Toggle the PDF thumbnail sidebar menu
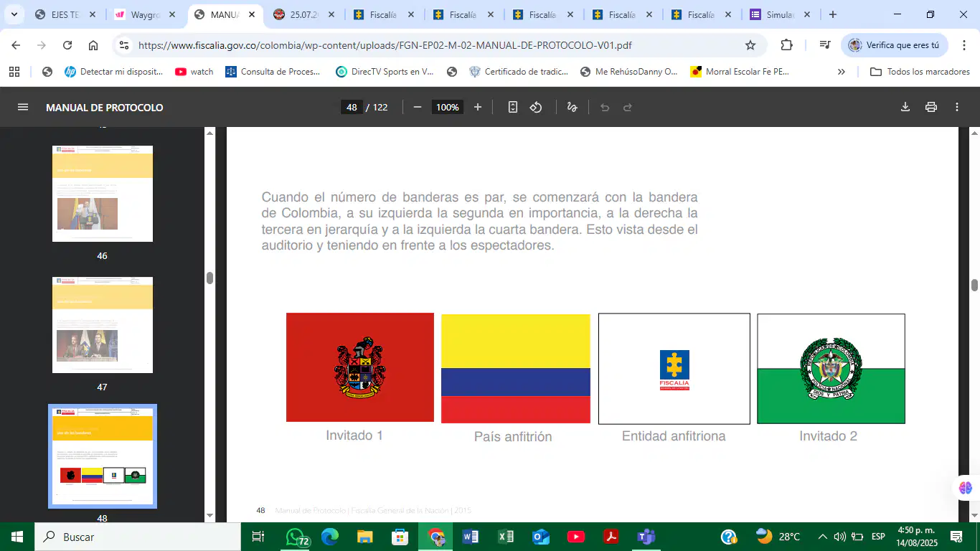This screenshot has height=551, width=980. point(23,108)
